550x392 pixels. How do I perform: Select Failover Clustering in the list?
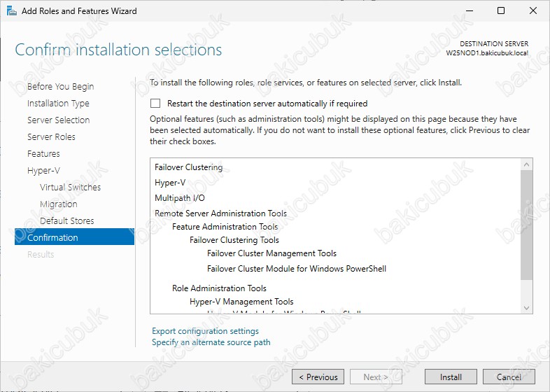pyautogui.click(x=189, y=167)
